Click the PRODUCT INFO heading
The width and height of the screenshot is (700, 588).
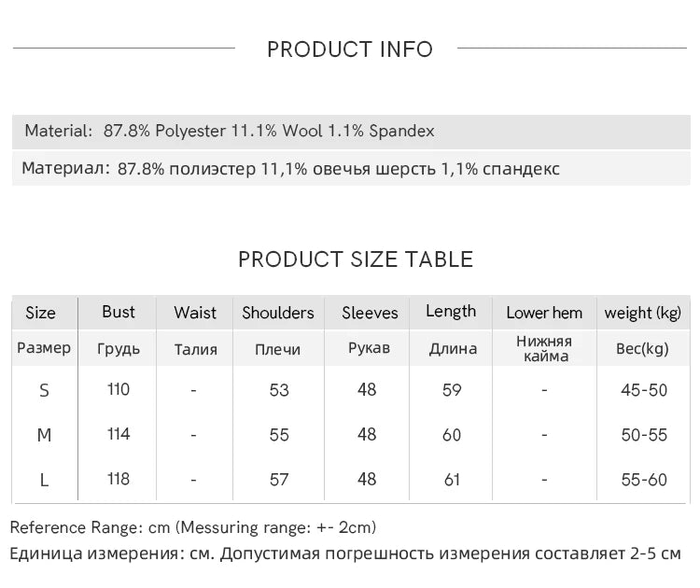[x=350, y=49]
